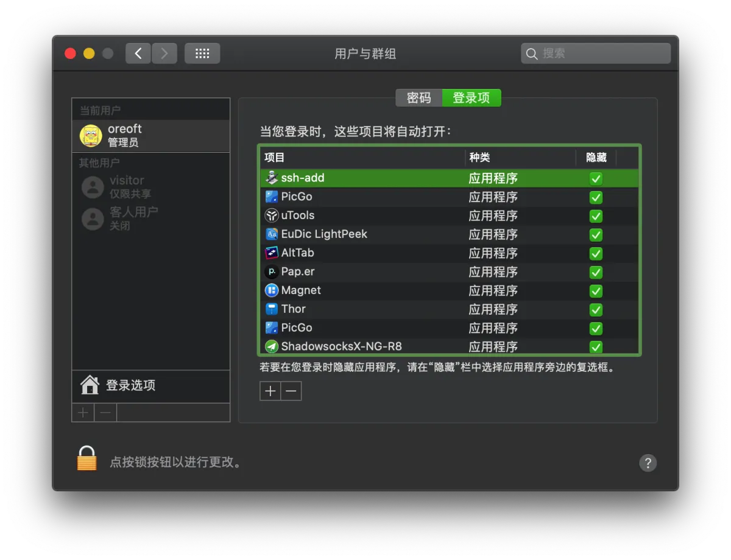The width and height of the screenshot is (731, 560).
Task: Toggle hide checkbox for Magnet
Action: (x=596, y=291)
